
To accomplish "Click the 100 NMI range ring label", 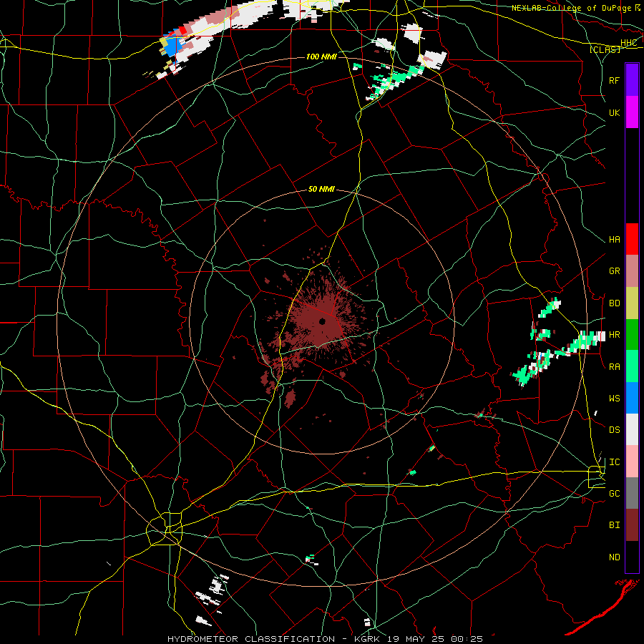I will click(321, 57).
